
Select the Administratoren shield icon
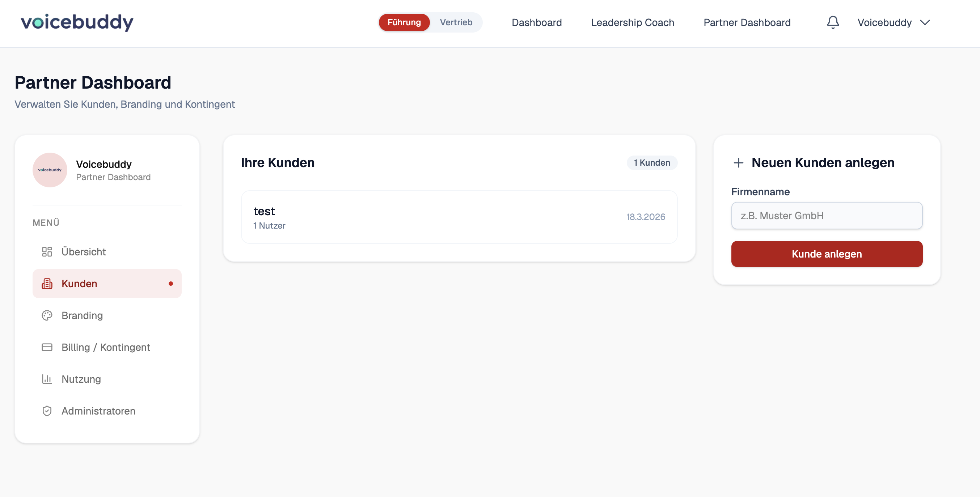(x=46, y=411)
